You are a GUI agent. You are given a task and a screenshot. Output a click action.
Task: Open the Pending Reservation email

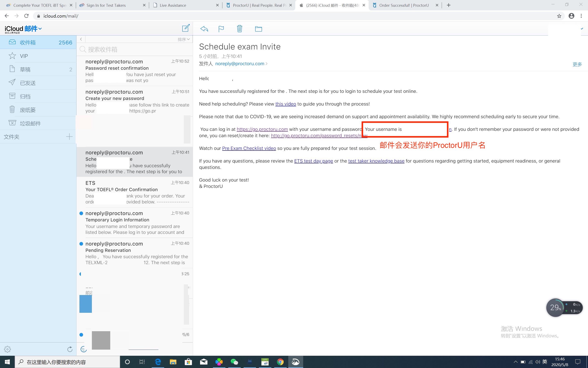[x=135, y=253]
